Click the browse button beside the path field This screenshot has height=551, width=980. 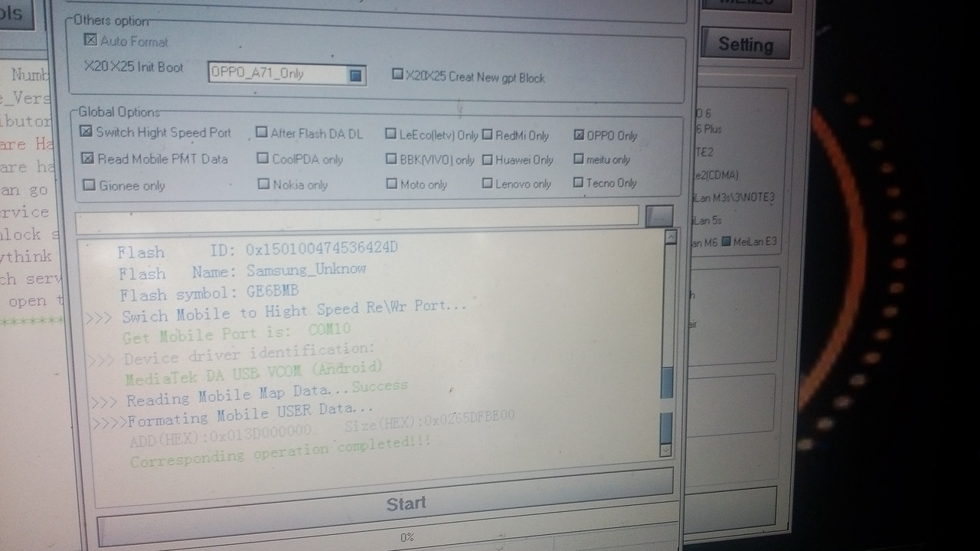click(x=659, y=217)
